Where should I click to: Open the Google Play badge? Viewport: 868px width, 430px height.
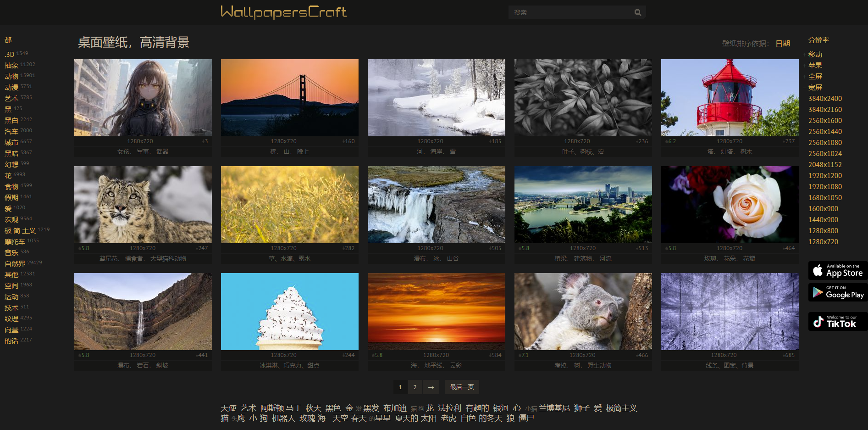click(837, 292)
